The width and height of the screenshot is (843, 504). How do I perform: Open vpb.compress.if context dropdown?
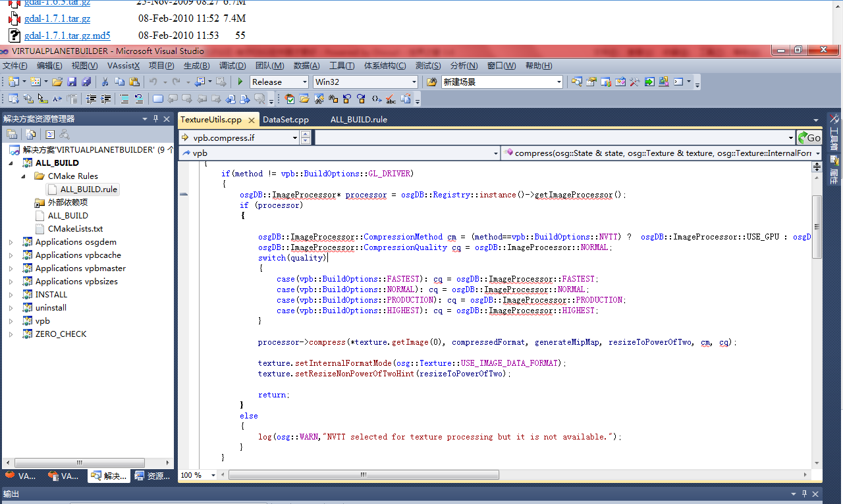coord(294,138)
